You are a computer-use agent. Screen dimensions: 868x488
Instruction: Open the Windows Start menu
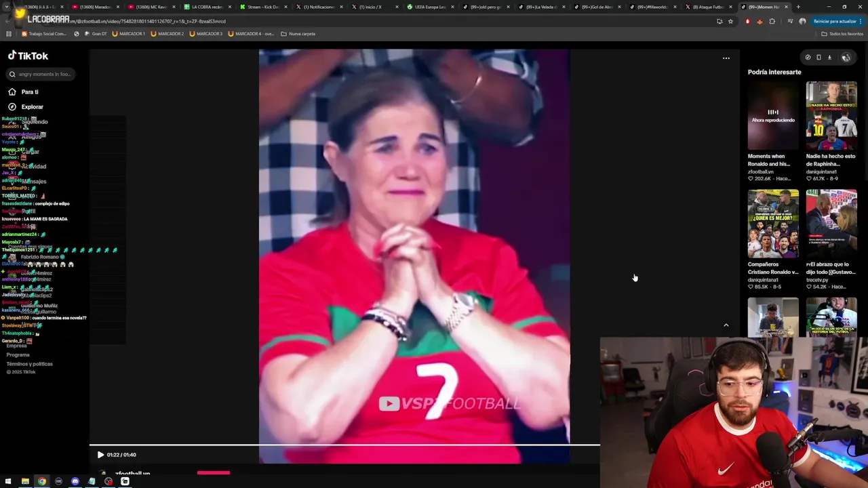[8, 481]
